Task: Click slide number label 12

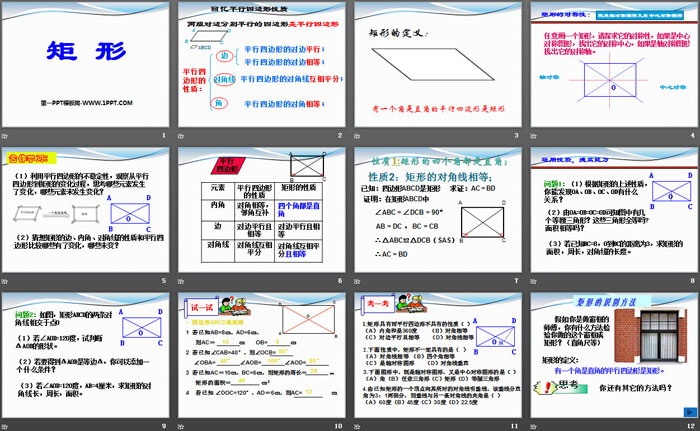Action: pos(691,426)
